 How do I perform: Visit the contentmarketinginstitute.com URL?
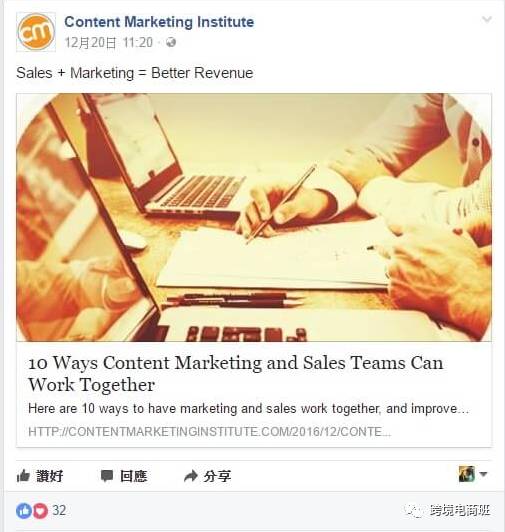click(209, 432)
